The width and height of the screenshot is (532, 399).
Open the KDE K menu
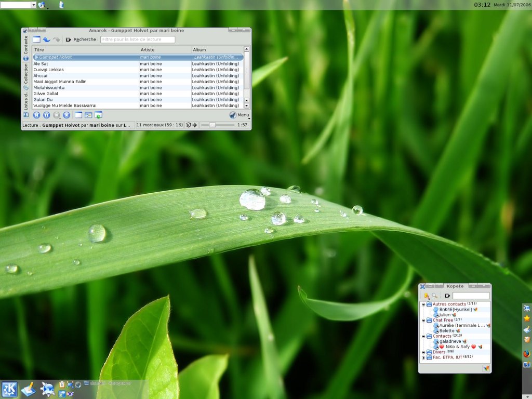coord(9,389)
